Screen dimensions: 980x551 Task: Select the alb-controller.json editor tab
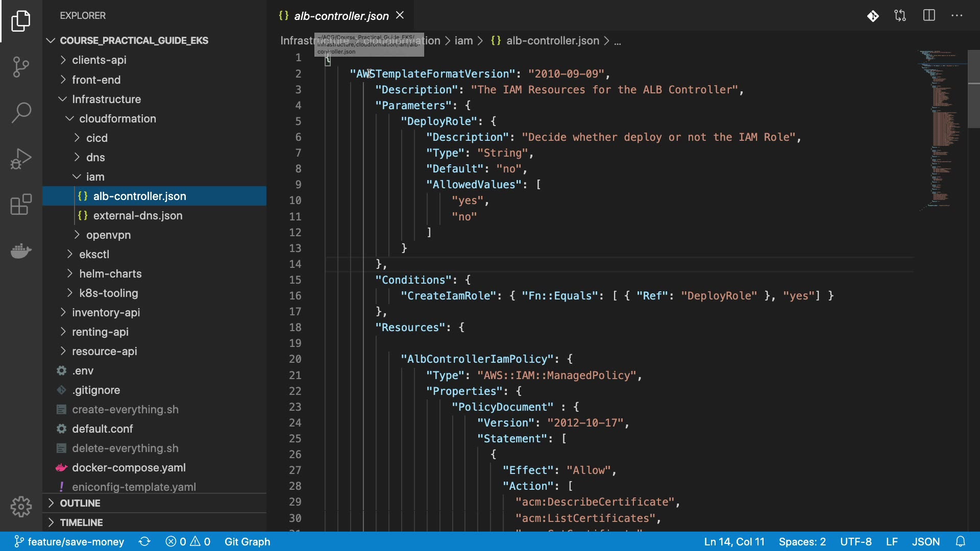(x=341, y=16)
